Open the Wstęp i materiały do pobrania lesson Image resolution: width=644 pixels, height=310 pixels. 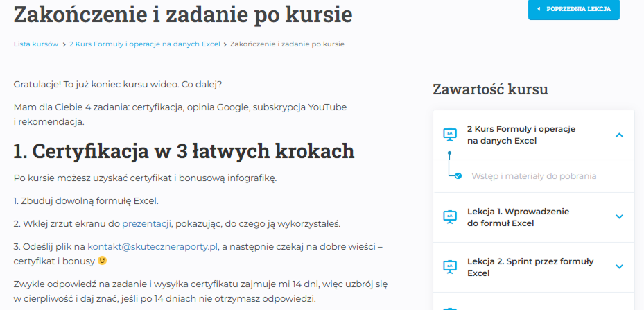click(534, 176)
